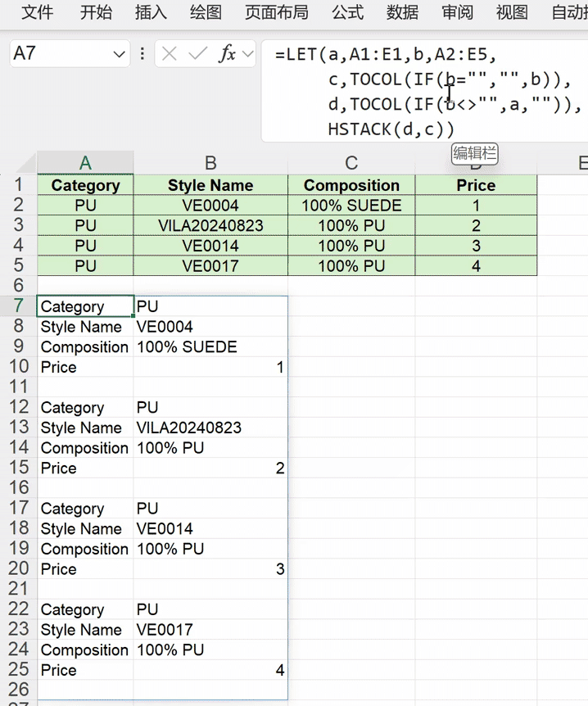Switch to the 公式 tab
The width and height of the screenshot is (588, 706).
click(347, 12)
